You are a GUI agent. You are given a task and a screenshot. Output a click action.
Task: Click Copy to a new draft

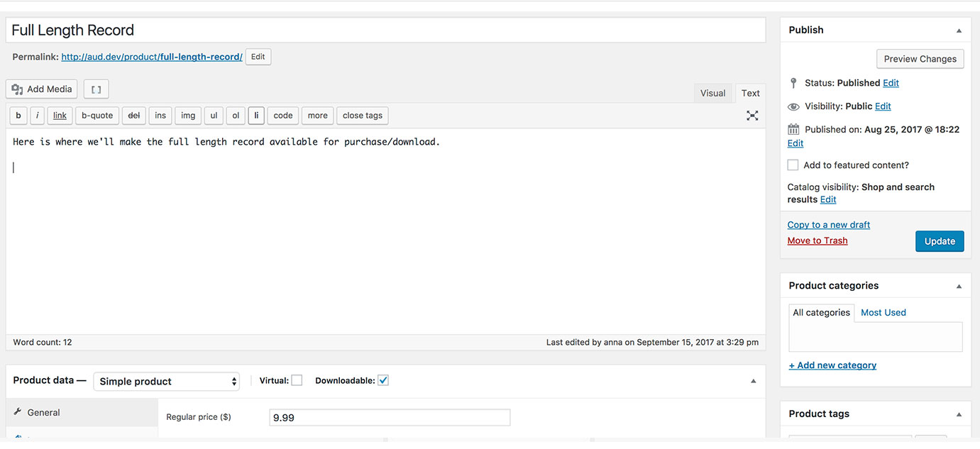(829, 225)
